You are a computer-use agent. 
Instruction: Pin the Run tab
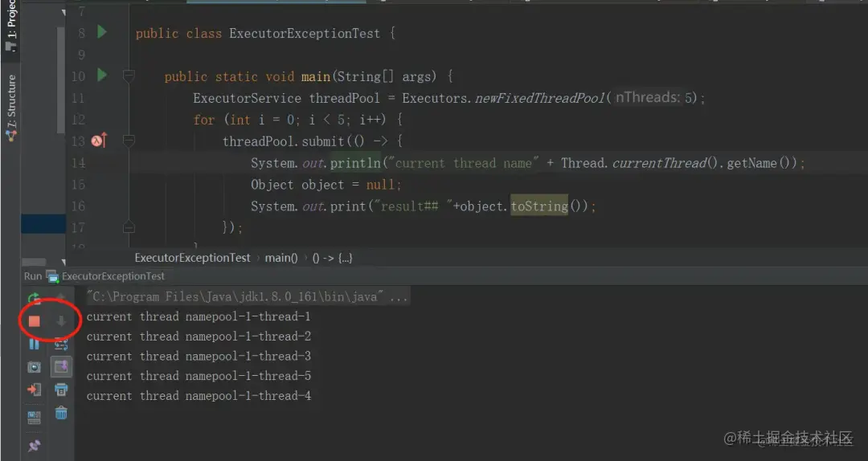(35, 446)
